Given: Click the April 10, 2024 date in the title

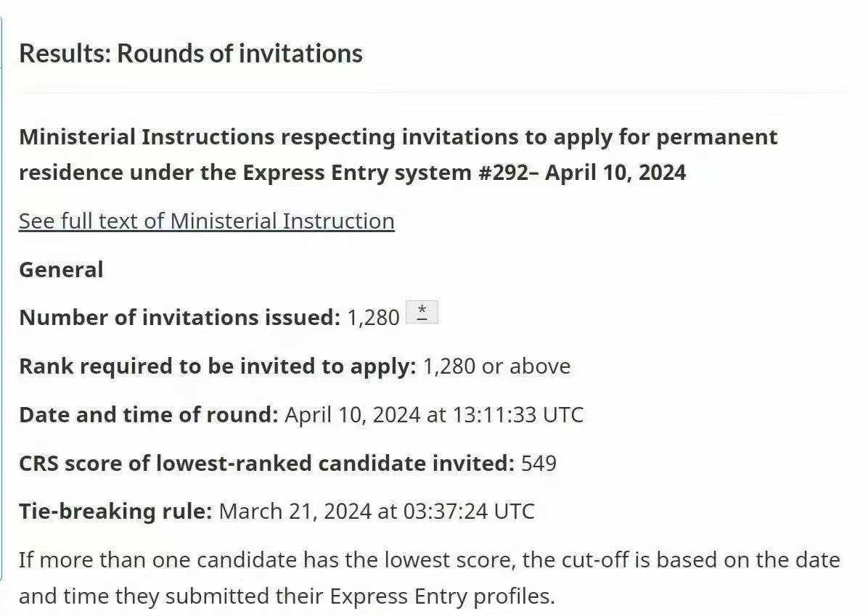Looking at the screenshot, I should 615,173.
